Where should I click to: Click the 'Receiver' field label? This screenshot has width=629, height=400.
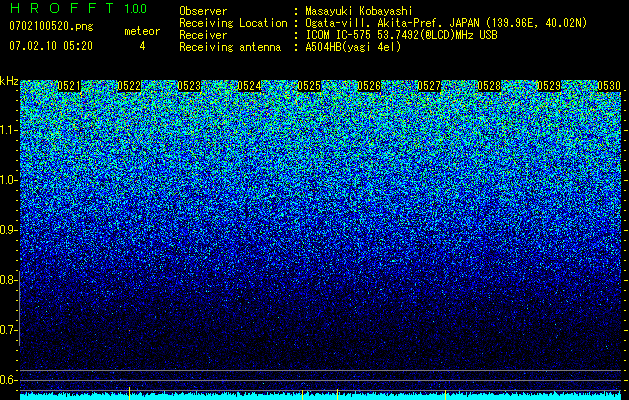(x=203, y=35)
